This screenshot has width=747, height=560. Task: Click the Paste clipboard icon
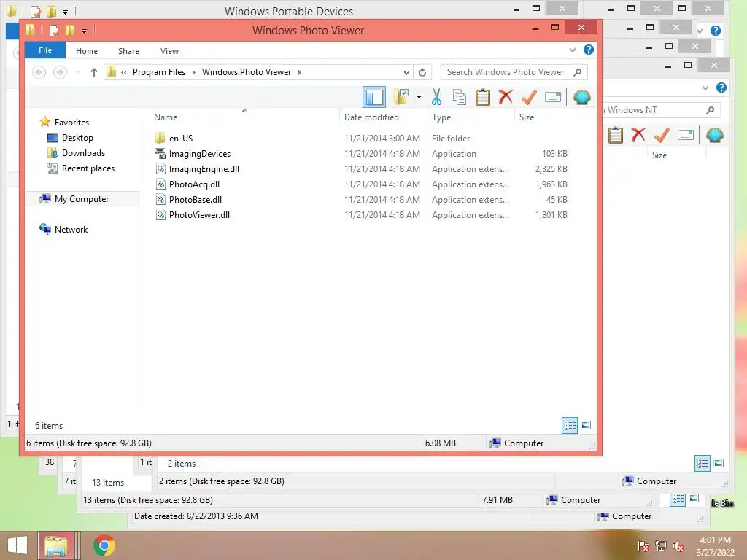tap(483, 97)
